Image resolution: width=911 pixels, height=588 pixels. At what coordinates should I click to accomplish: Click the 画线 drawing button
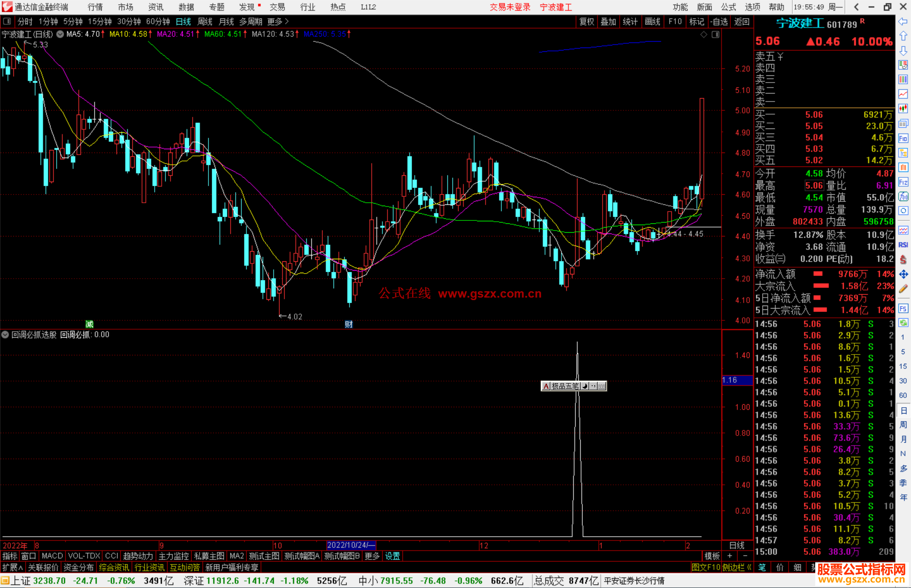click(x=652, y=21)
